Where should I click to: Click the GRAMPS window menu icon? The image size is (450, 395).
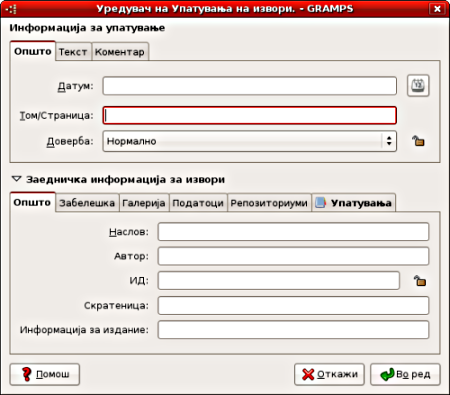[x=11, y=9]
